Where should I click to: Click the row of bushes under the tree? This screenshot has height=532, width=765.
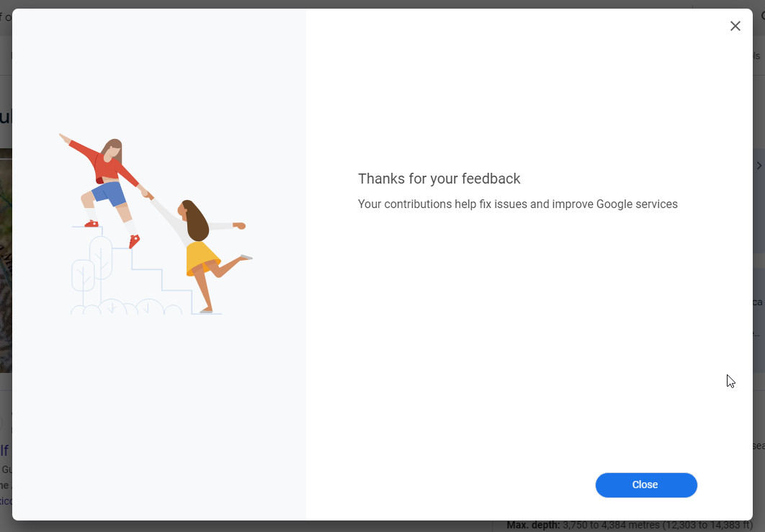pyautogui.click(x=126, y=308)
